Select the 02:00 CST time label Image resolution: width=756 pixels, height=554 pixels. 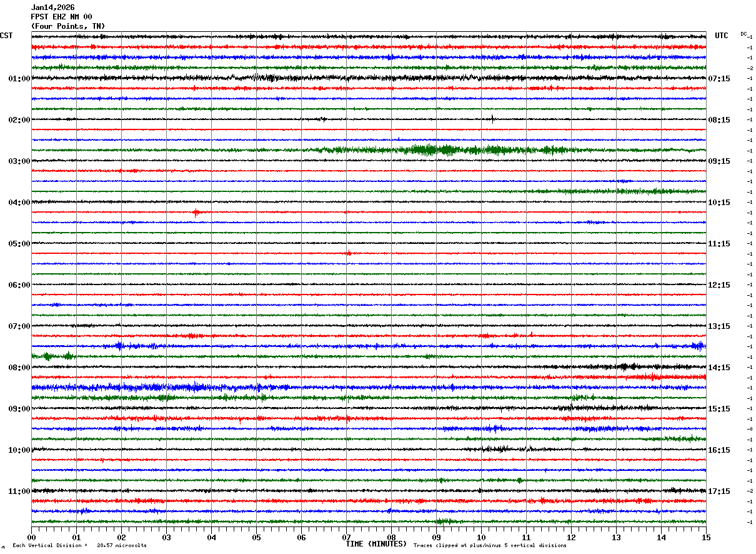tap(19, 120)
